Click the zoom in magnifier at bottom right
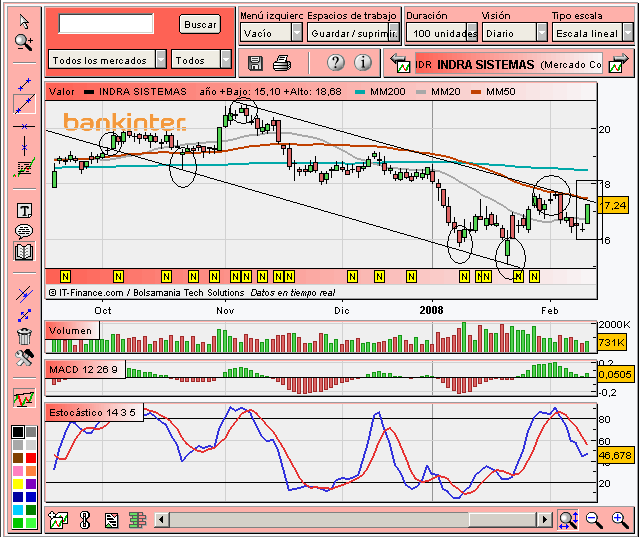Image resolution: width=641 pixels, height=539 pixels. (620, 520)
